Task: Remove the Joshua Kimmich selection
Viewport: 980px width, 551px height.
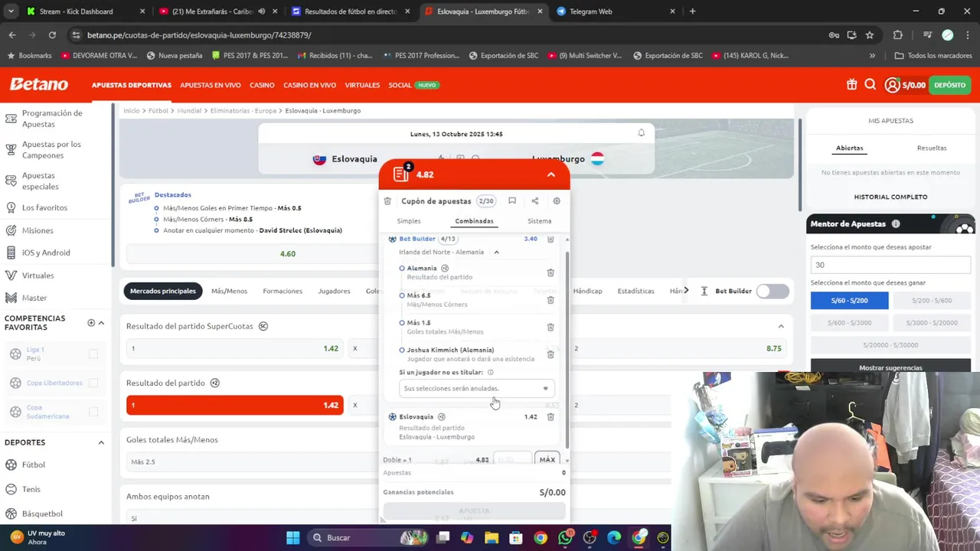Action: 550,354
